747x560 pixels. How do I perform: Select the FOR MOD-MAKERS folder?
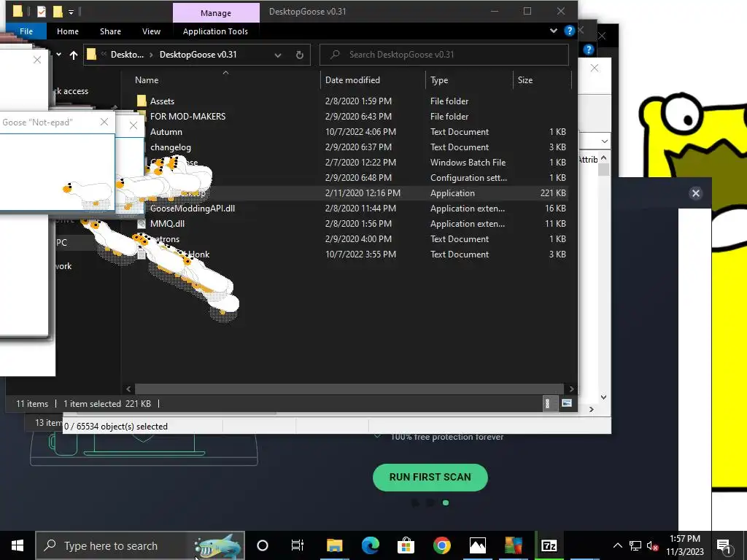tap(187, 116)
